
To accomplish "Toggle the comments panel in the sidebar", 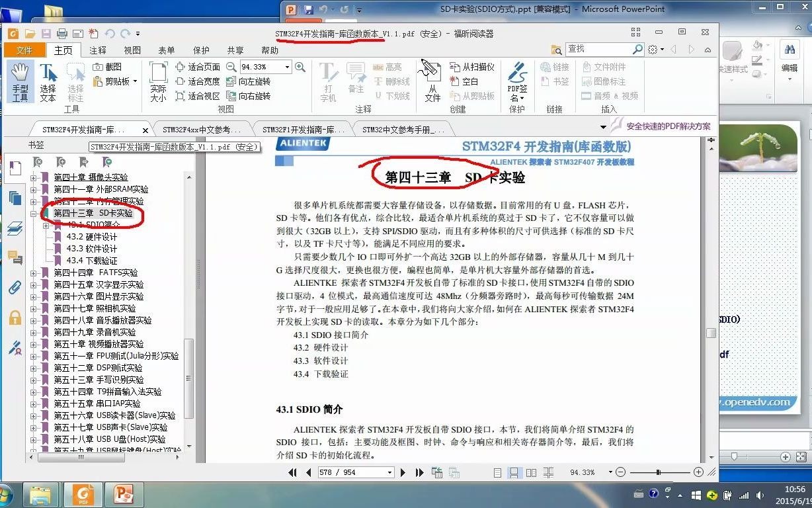I will 15,257.
